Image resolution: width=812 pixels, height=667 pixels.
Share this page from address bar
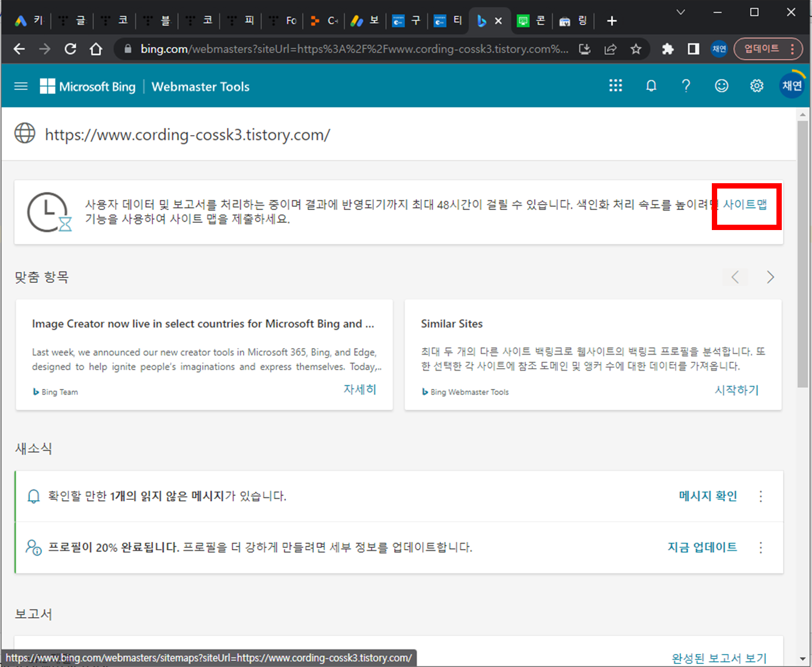coord(610,49)
